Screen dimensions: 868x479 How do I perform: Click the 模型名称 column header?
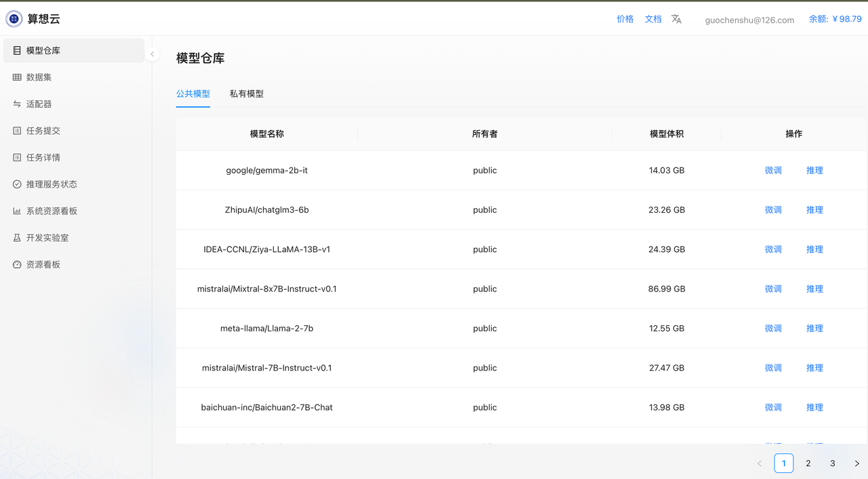(267, 134)
